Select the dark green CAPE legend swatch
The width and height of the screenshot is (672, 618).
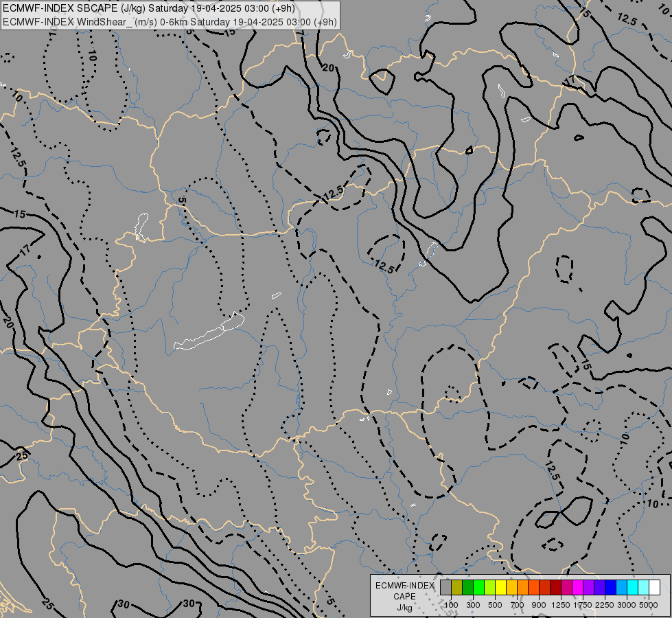468,588
